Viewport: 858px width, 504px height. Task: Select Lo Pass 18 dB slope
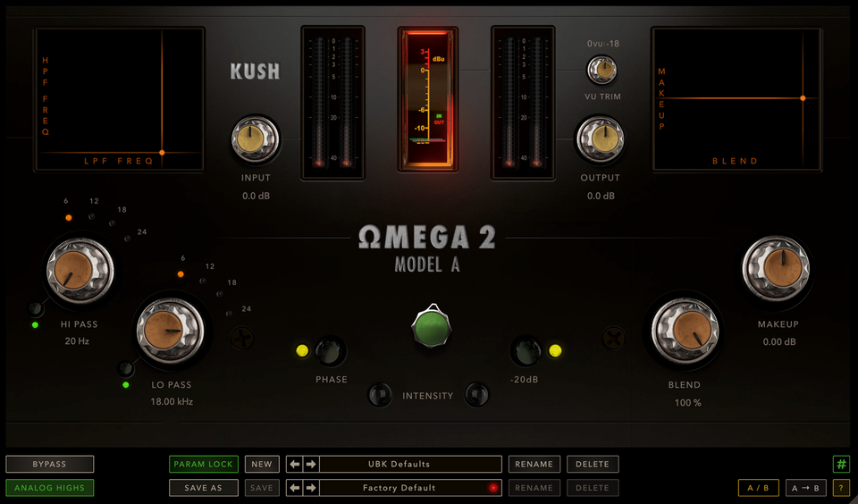(x=220, y=294)
